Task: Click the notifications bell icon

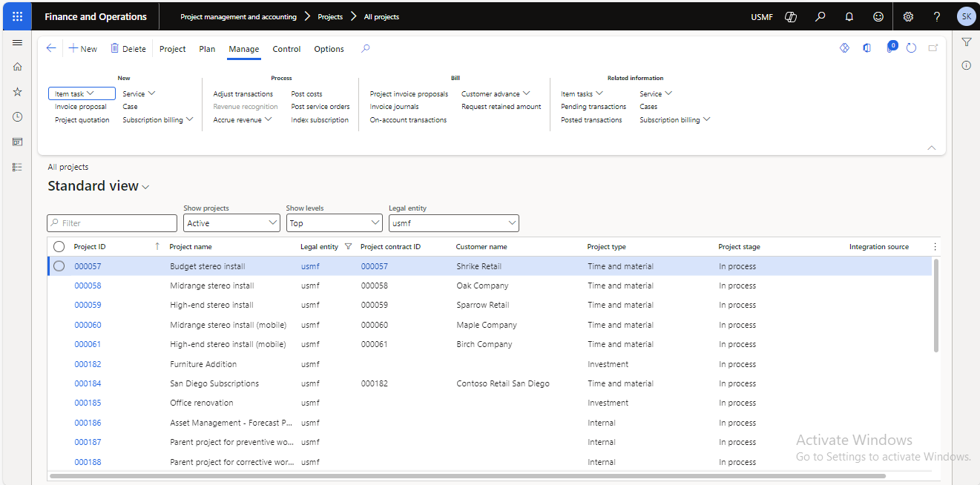Action: 849,16
